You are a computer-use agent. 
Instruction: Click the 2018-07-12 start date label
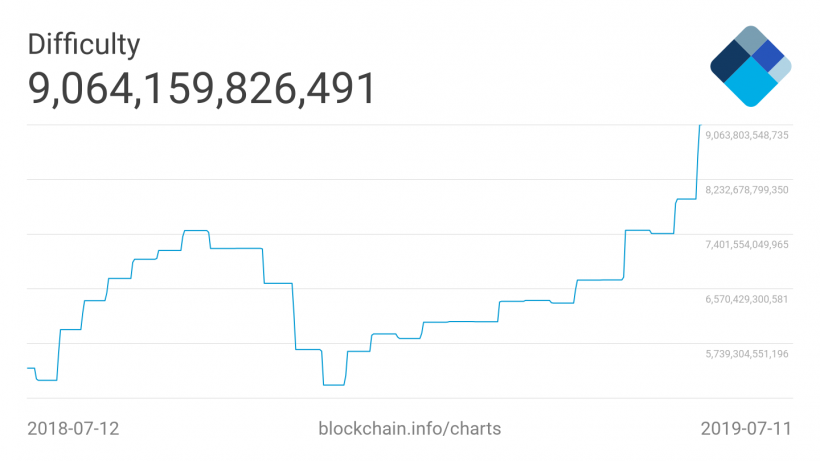pos(74,428)
